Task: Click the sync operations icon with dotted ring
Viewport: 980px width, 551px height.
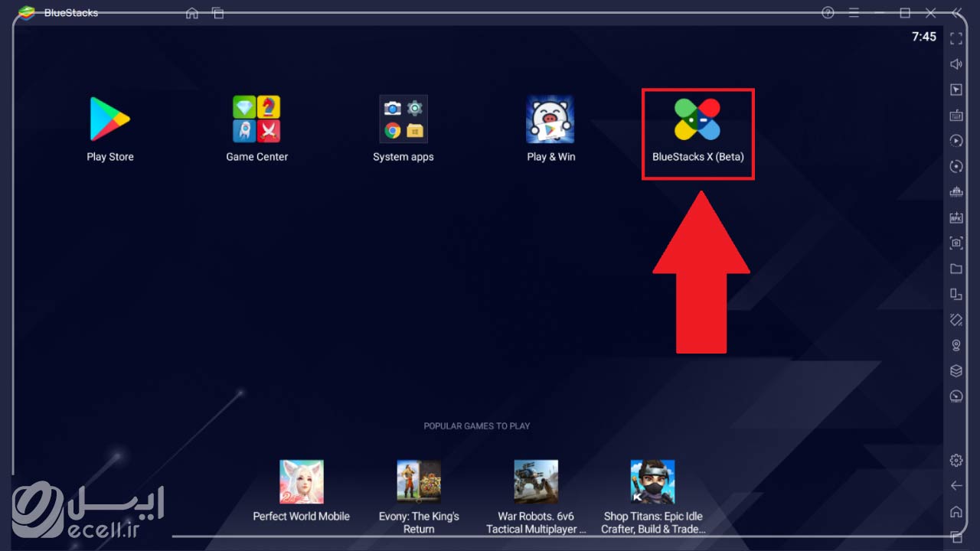Action: click(x=956, y=166)
